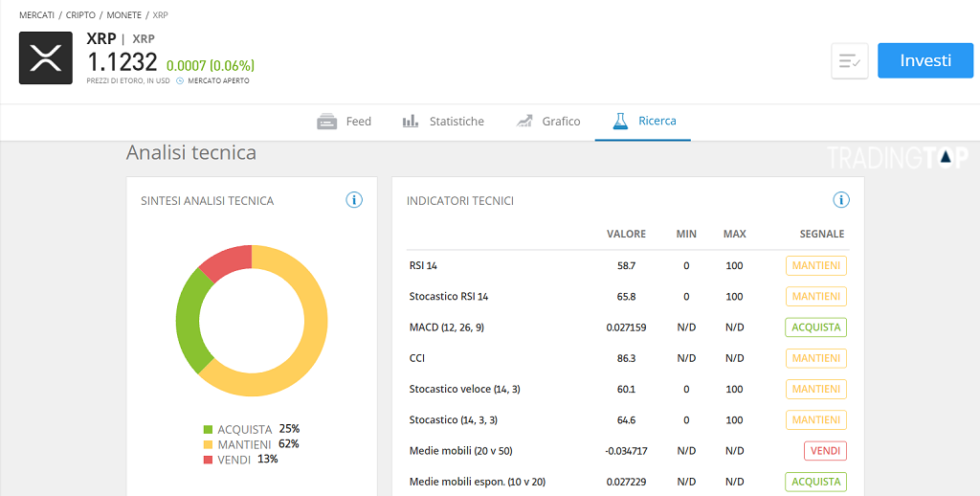Click MANTIENI signal for RSI 14
This screenshot has height=496, width=980.
pyautogui.click(x=815, y=266)
